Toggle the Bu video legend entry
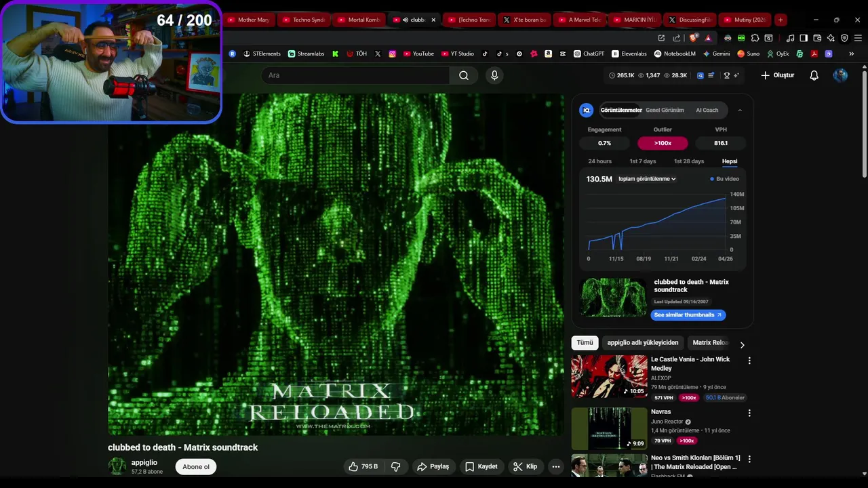Screen dimensions: 868x488 click(x=724, y=179)
